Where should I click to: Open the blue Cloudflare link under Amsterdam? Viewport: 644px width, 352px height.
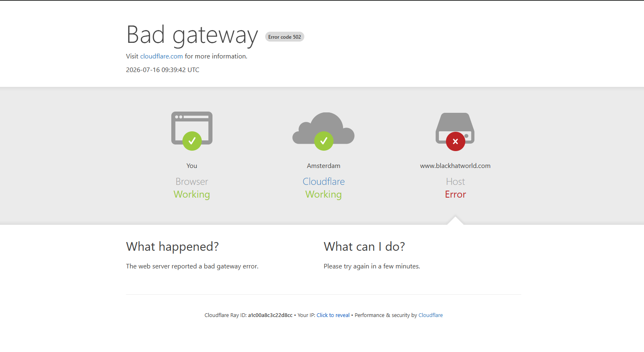coord(324,182)
